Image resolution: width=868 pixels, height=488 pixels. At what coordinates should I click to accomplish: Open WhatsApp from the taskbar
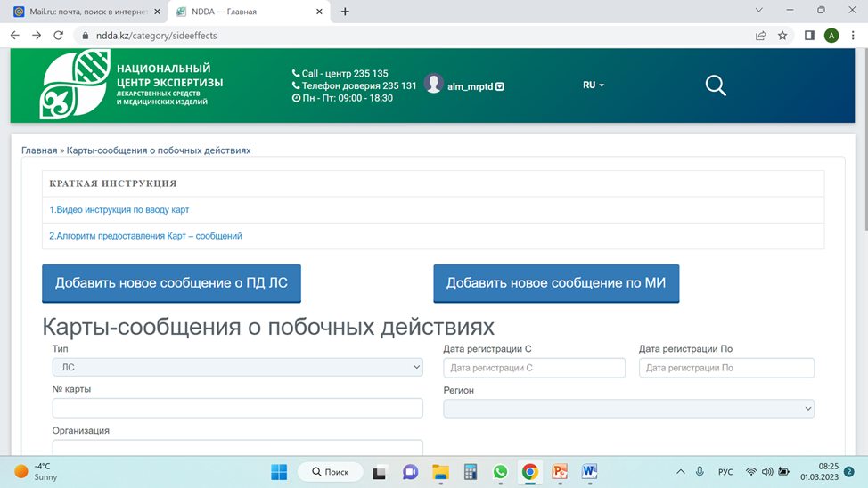point(500,472)
